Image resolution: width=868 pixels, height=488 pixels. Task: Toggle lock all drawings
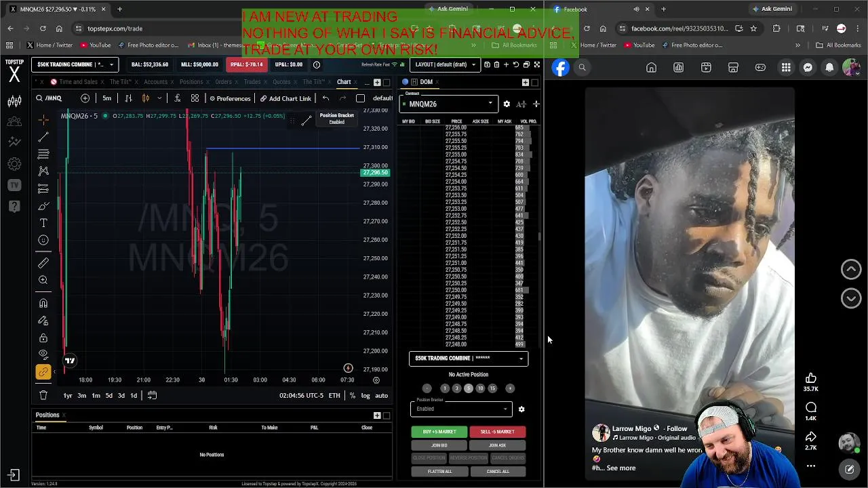(x=43, y=338)
